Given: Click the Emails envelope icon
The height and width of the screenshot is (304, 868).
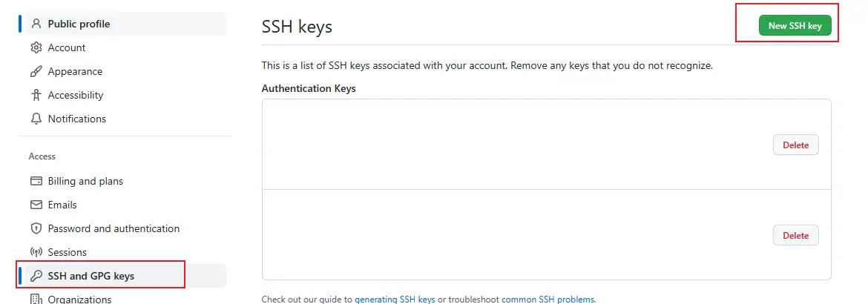Looking at the screenshot, I should click(x=36, y=205).
